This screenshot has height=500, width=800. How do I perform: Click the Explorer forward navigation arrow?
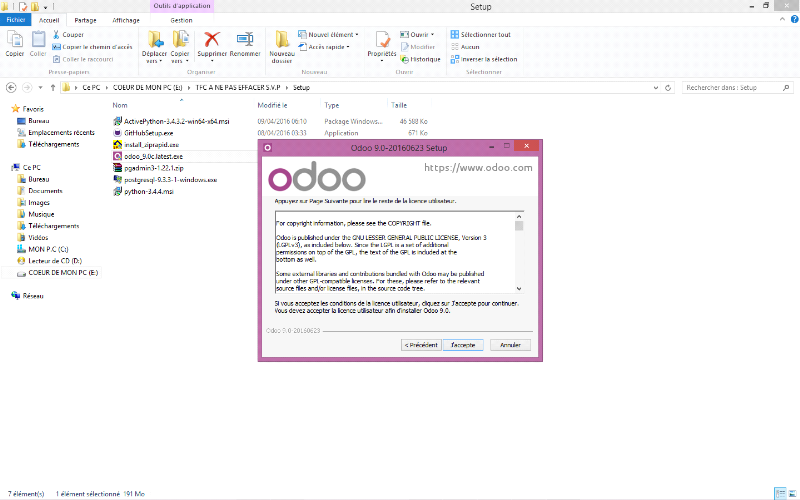[27, 88]
